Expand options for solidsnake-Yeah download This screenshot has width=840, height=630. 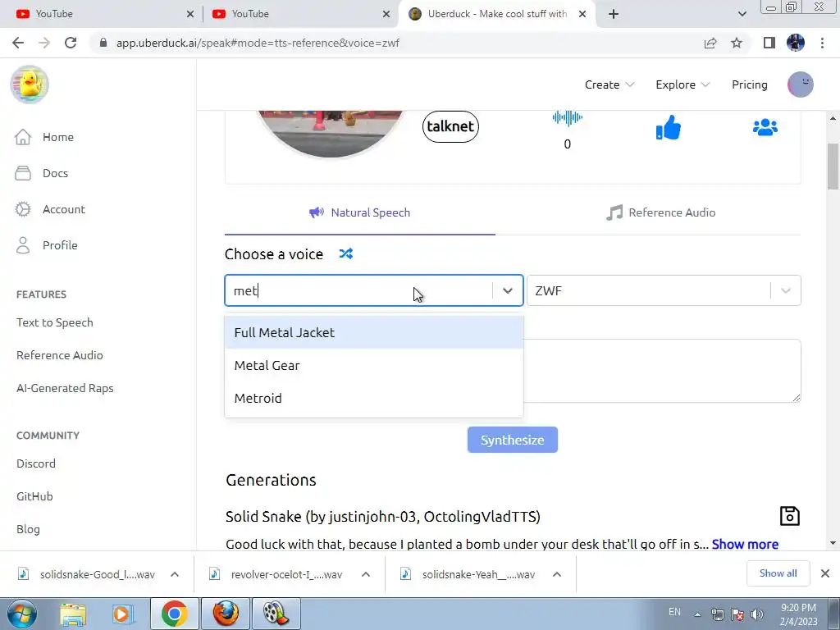[x=557, y=573]
